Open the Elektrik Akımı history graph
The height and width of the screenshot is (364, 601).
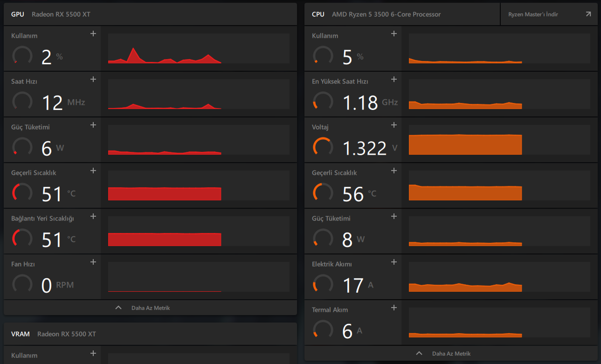point(499,277)
